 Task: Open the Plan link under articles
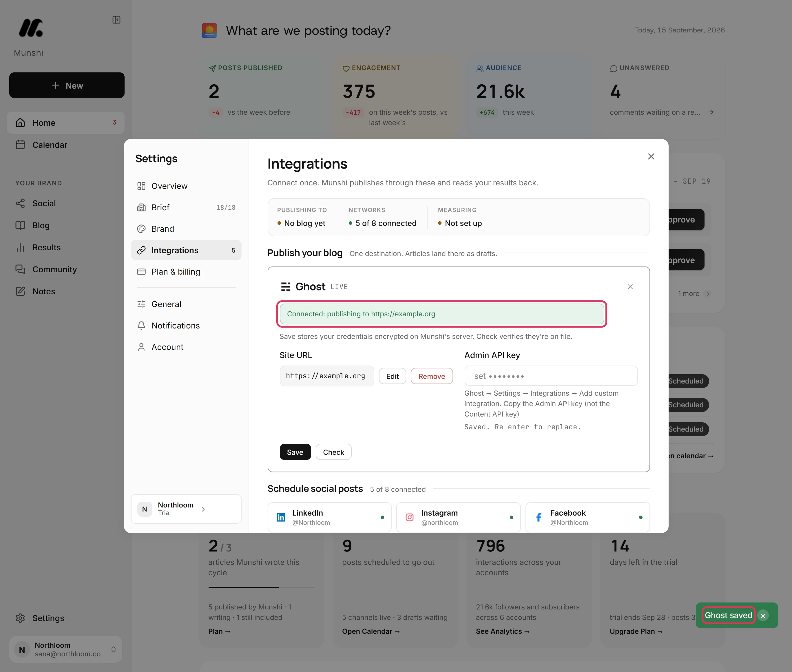coord(219,631)
